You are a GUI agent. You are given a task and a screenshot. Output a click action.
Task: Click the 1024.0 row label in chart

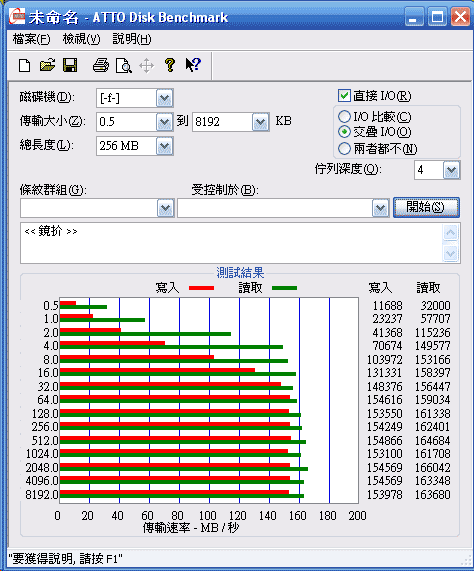[42, 454]
